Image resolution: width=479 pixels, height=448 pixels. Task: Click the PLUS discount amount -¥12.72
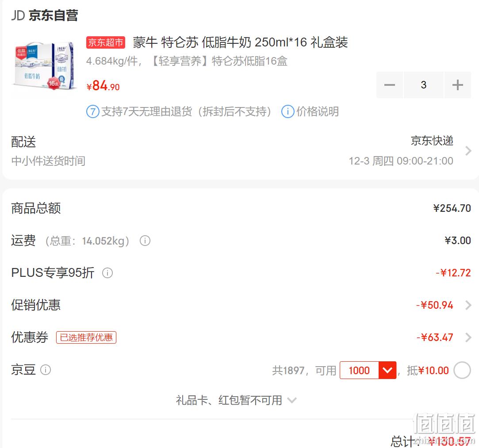pyautogui.click(x=453, y=273)
